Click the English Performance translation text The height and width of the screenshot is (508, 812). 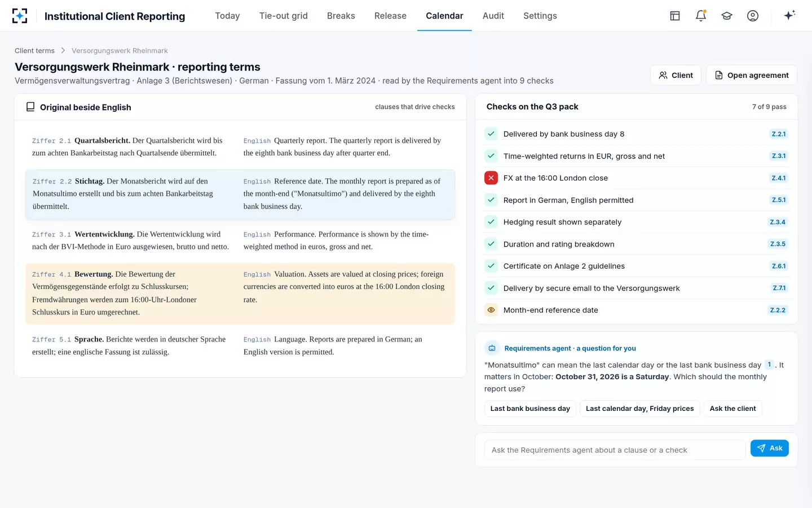tap(336, 240)
